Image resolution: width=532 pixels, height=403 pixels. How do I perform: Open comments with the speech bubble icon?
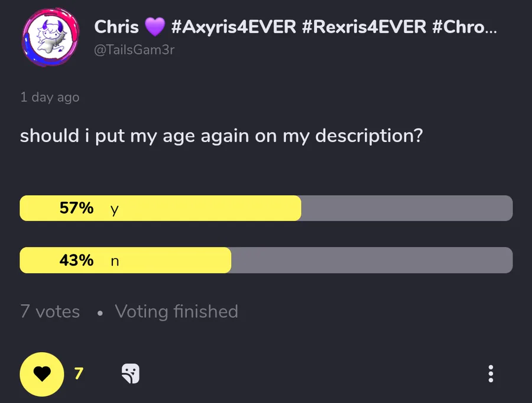pos(130,374)
